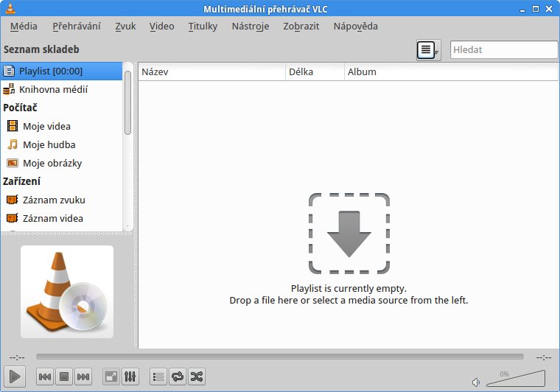This screenshot has height=392, width=560.
Task: Toggle loop repeat mode
Action: [x=178, y=377]
